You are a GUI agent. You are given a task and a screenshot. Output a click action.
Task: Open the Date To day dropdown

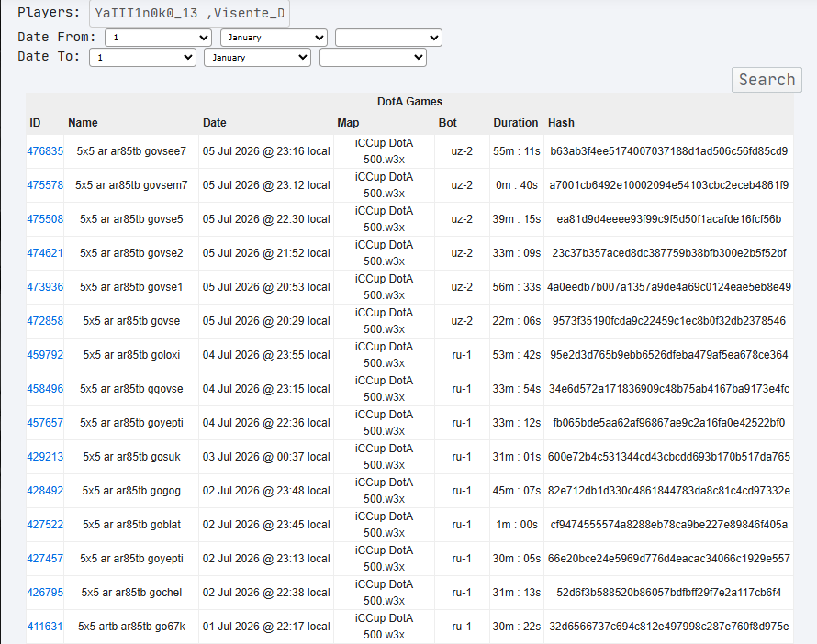[x=142, y=57]
